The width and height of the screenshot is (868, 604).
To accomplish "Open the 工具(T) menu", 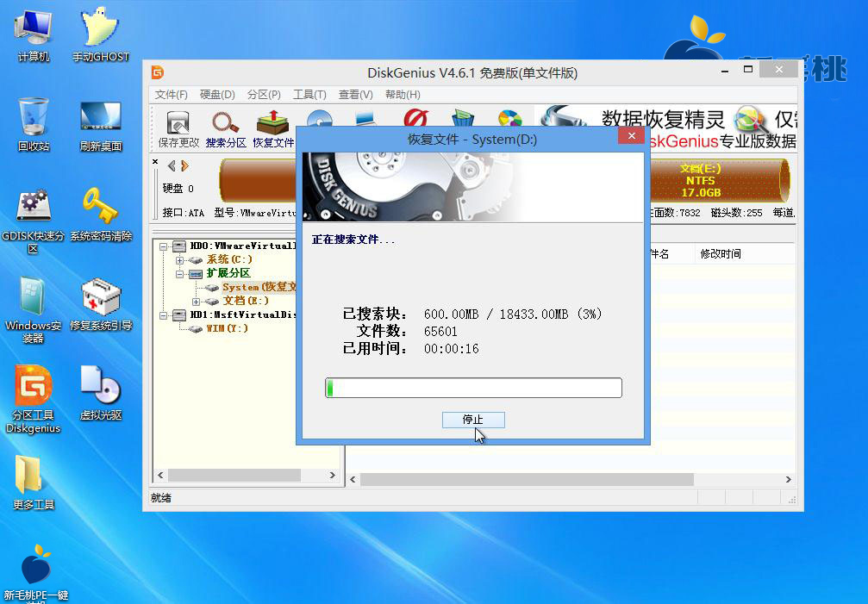I will pyautogui.click(x=309, y=95).
